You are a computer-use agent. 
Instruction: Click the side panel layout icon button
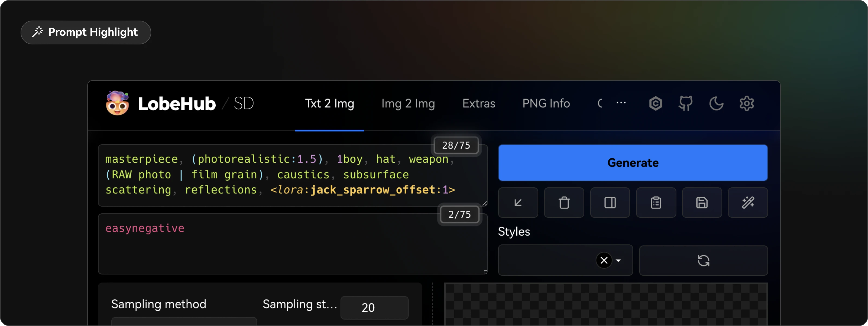610,203
